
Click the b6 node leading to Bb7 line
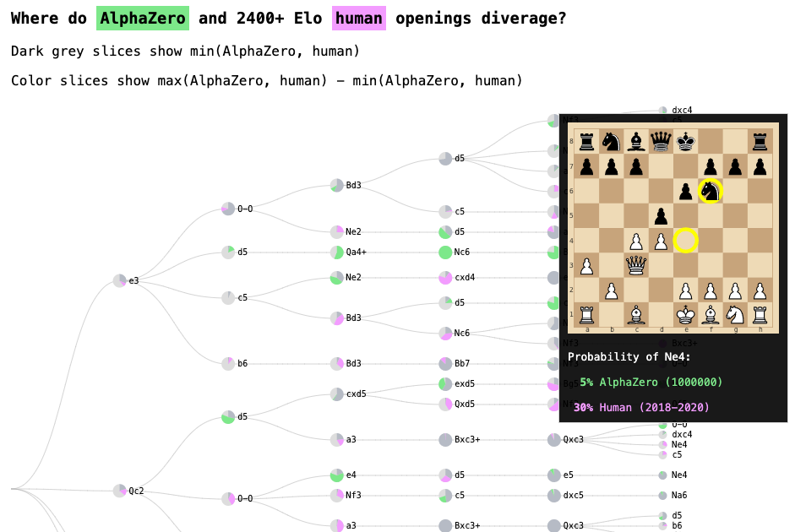[228, 363]
